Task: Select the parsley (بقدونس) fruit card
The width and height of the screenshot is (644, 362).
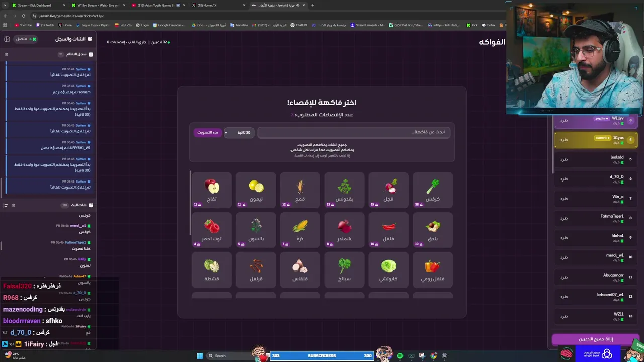Action: (345, 190)
